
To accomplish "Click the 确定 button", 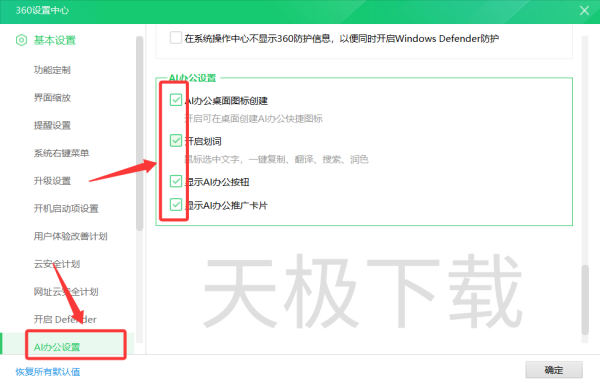I will (x=554, y=370).
